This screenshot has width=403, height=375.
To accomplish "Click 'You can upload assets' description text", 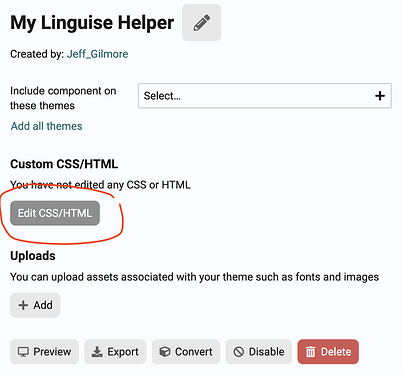I will (194, 277).
